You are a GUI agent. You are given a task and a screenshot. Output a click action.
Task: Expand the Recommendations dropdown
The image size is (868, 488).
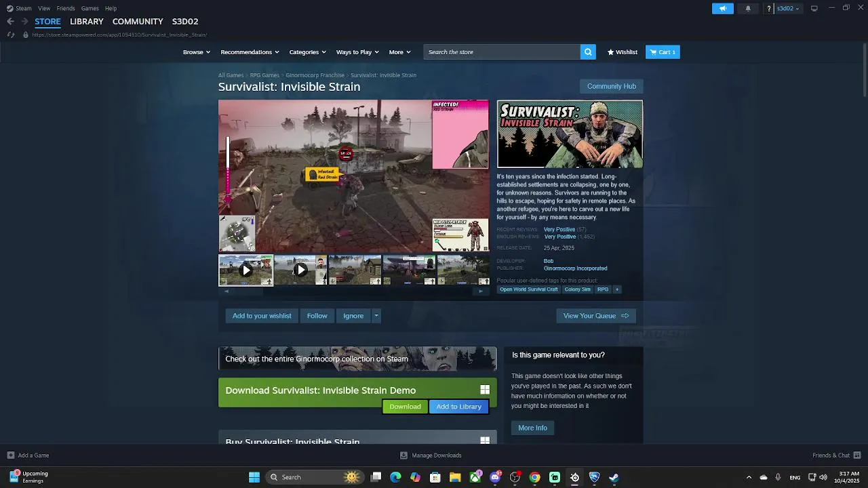[250, 52]
